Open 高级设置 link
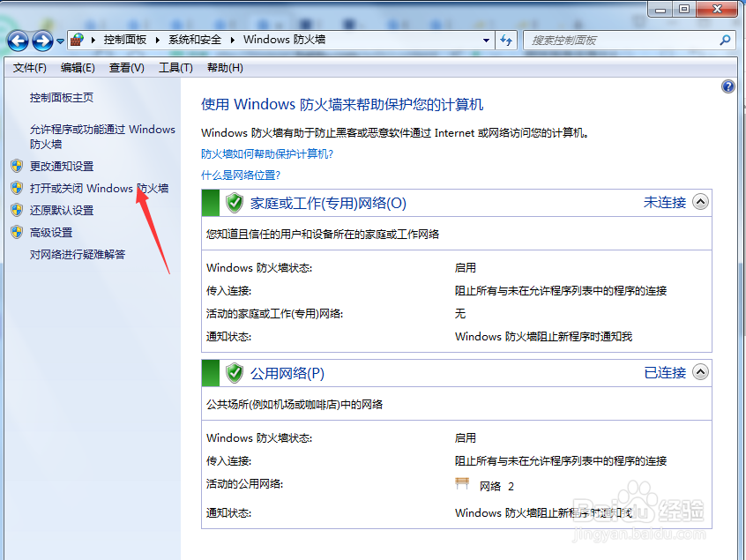This screenshot has height=560, width=746. [51, 233]
